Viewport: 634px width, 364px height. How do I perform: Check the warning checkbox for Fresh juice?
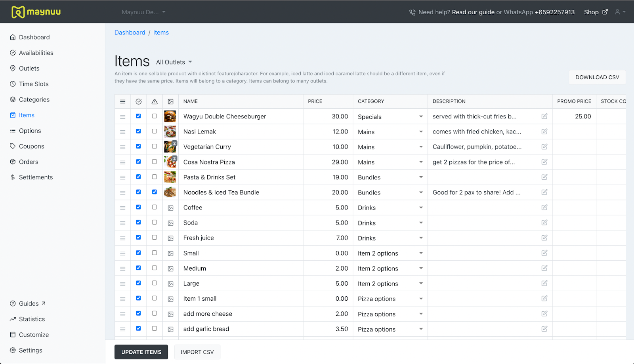click(x=155, y=237)
